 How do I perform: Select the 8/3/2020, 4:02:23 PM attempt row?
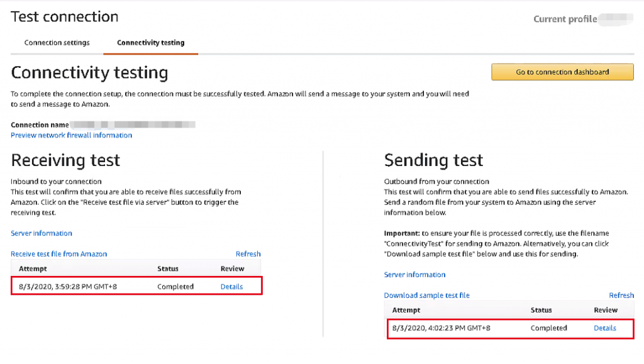[510, 328]
